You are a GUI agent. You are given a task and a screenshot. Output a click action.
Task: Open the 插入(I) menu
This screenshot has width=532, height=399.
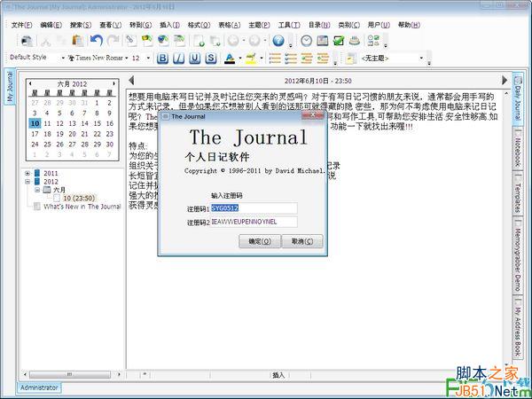(169, 25)
